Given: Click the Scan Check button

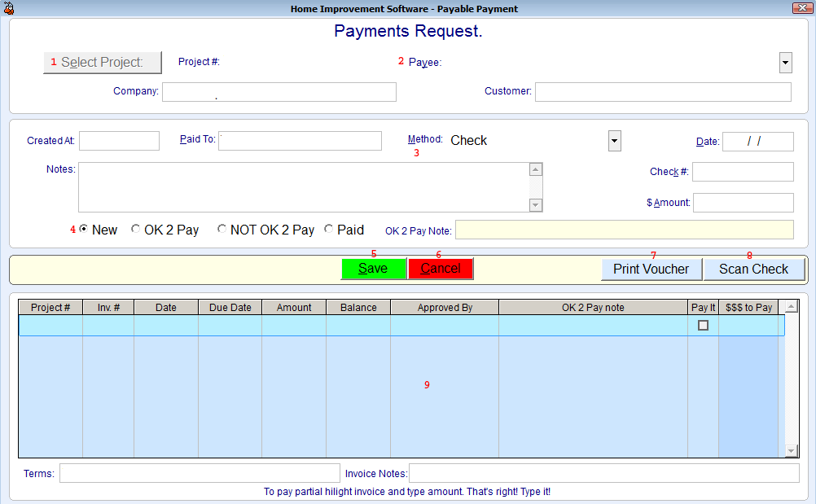Looking at the screenshot, I should pyautogui.click(x=753, y=270).
